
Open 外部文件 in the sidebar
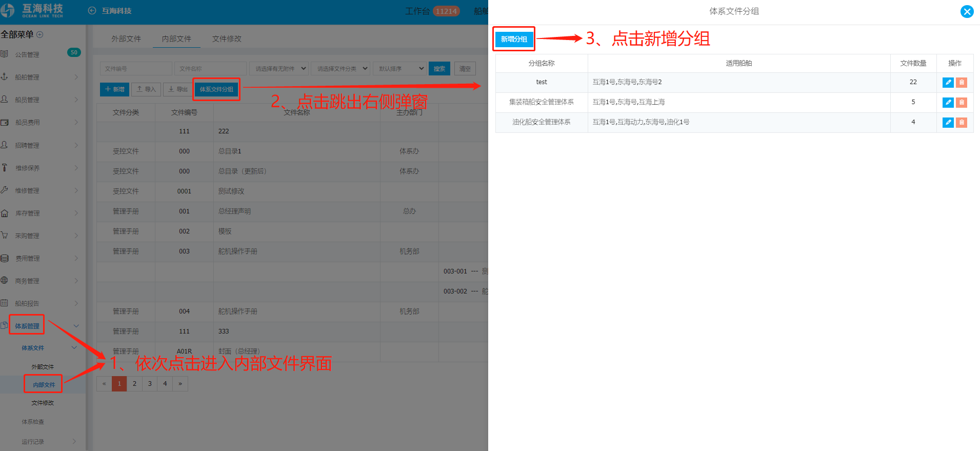(x=43, y=367)
